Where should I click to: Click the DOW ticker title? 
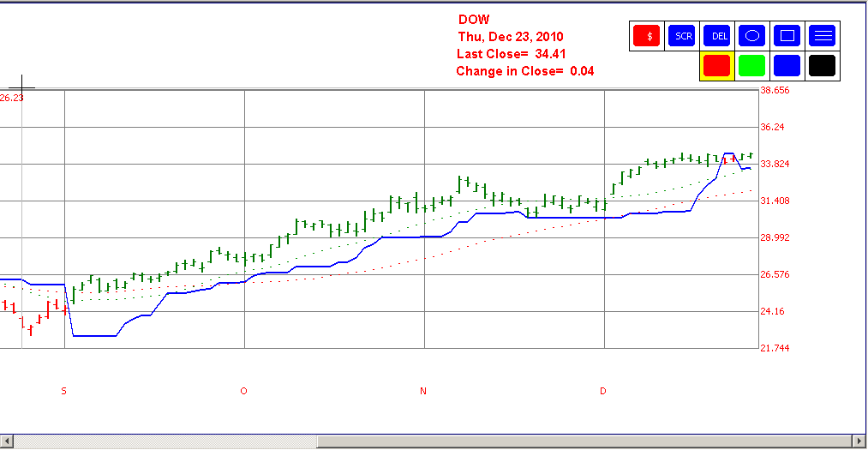(474, 20)
